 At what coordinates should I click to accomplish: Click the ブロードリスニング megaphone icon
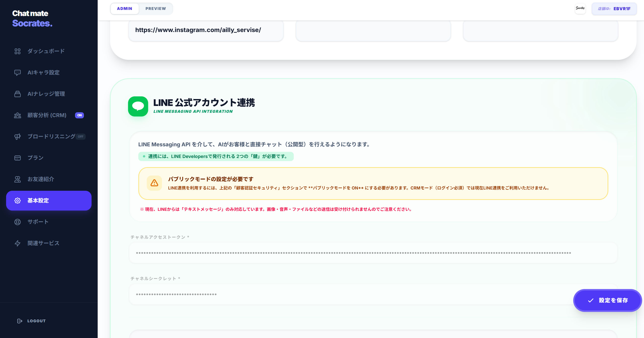click(x=17, y=136)
